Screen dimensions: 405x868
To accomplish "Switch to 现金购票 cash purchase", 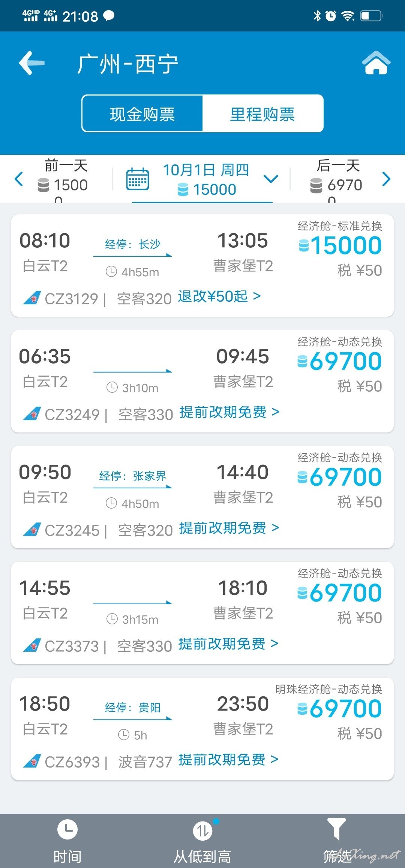I will [x=142, y=114].
